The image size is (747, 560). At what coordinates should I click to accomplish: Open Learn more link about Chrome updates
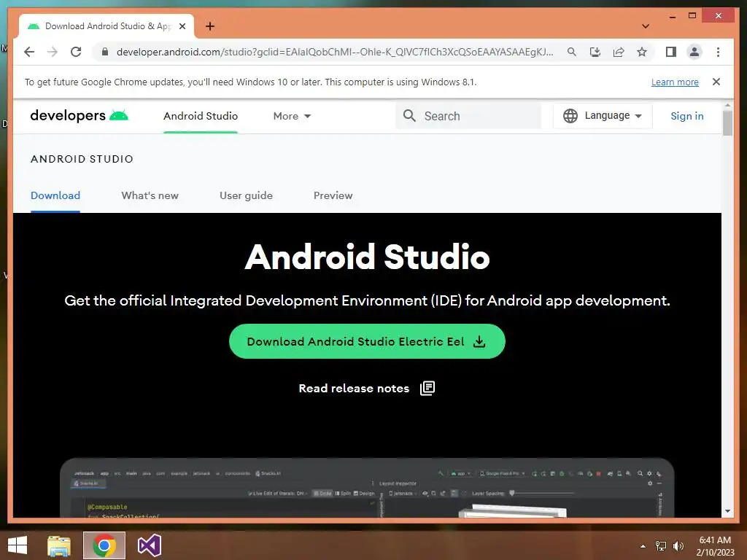coord(675,82)
